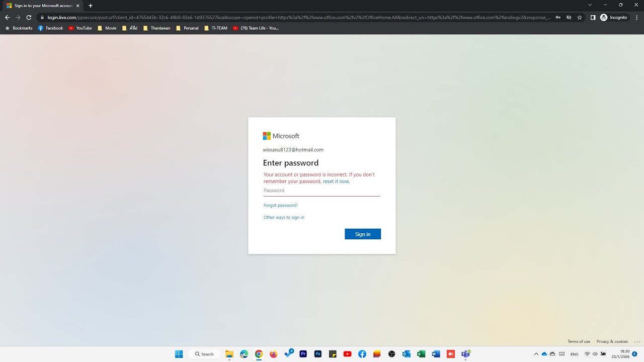Click the address bar URL
The height and width of the screenshot is (362, 644).
click(299, 17)
